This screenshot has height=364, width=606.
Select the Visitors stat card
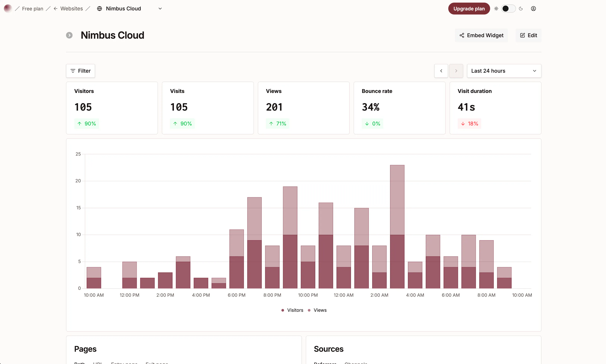coord(112,108)
